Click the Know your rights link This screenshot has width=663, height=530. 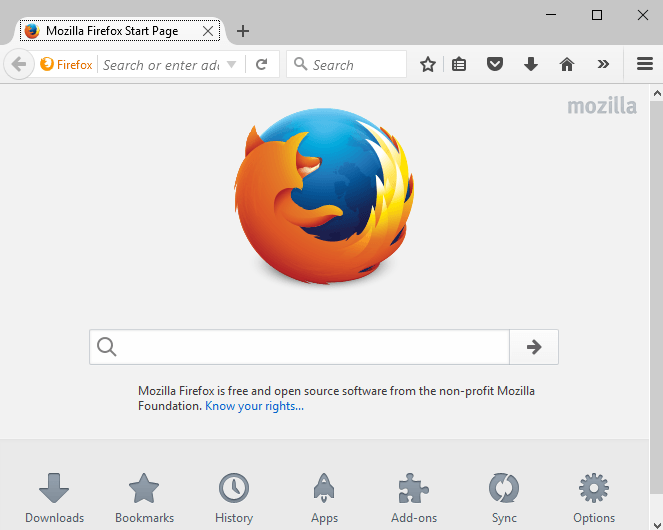tap(254, 406)
